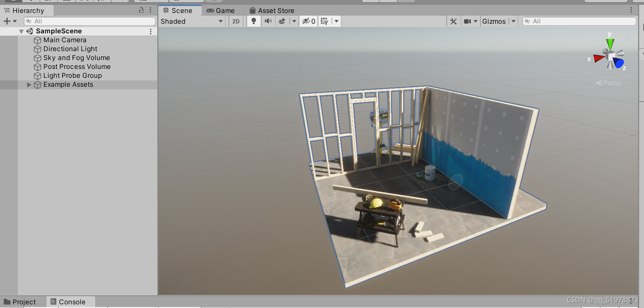Viewport: 644px width, 308px height.
Task: Switch to the Game tab
Action: tap(221, 11)
